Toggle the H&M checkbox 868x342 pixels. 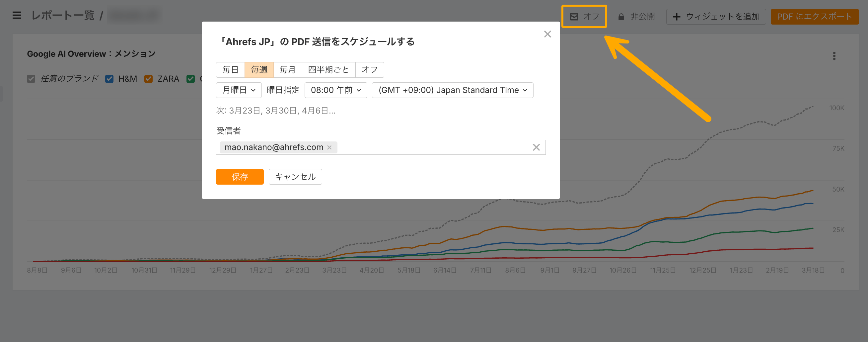(x=109, y=79)
